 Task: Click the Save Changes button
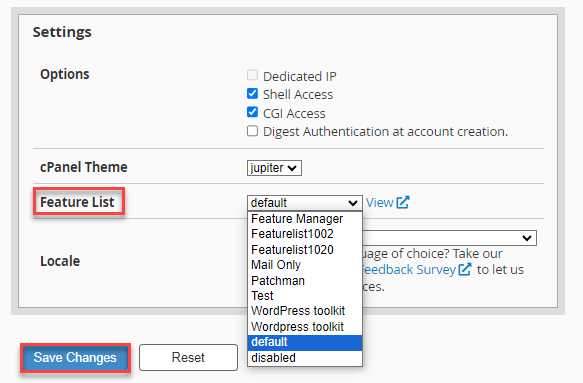pyautogui.click(x=75, y=358)
